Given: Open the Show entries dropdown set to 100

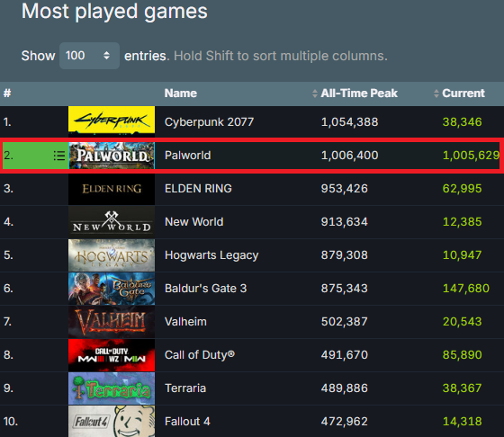Looking at the screenshot, I should click(x=89, y=56).
